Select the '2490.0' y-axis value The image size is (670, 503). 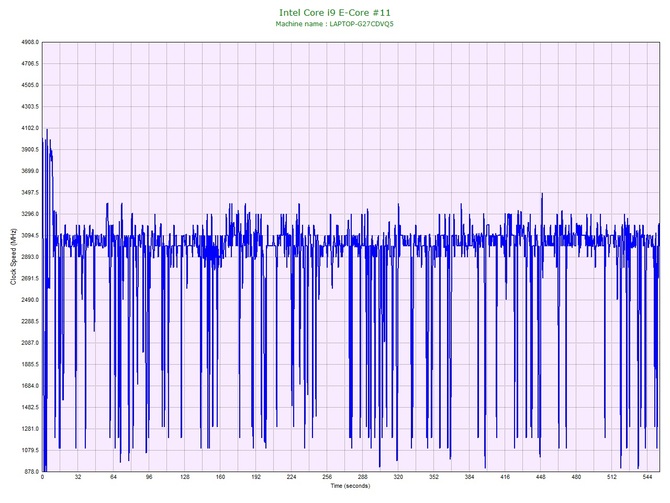30,300
